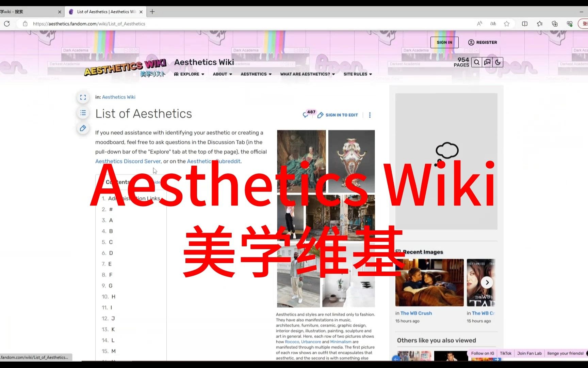The image size is (588, 368).
Task: Open the table of contents list icon
Action: click(83, 113)
